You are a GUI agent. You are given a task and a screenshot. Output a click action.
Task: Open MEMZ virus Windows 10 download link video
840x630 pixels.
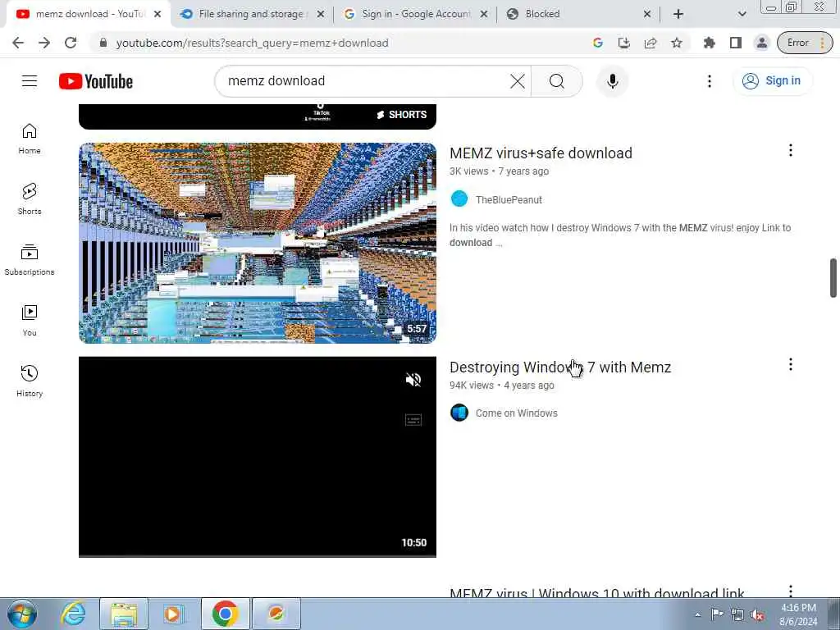pyautogui.click(x=596, y=592)
